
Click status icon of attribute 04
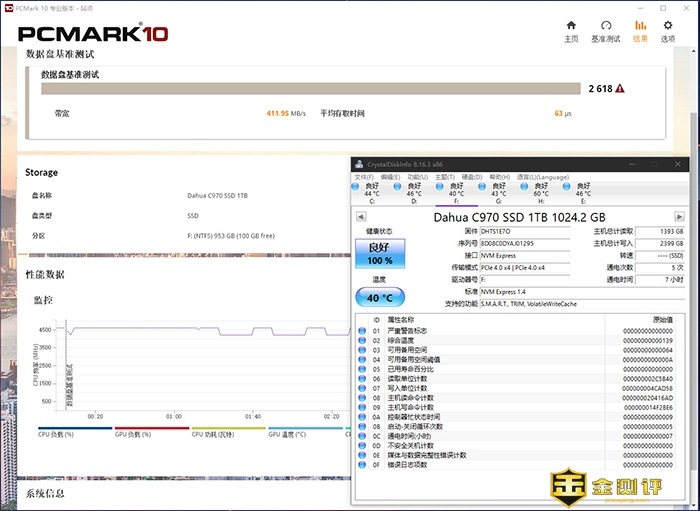(x=362, y=360)
